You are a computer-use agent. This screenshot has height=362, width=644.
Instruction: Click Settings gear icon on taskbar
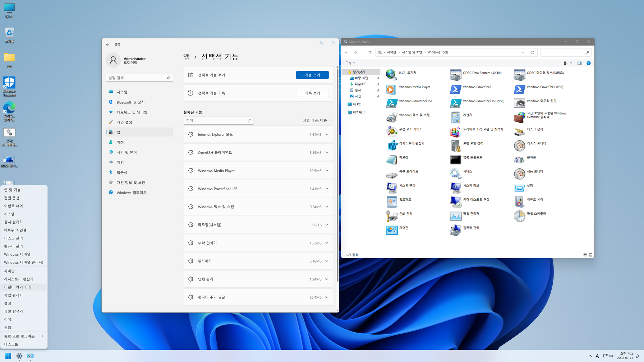click(x=19, y=356)
